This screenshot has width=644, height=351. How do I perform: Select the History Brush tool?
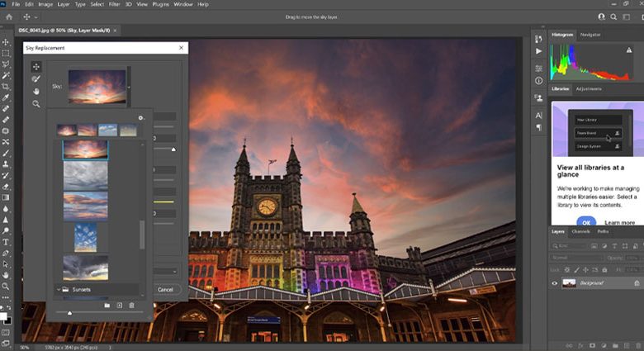tap(6, 175)
